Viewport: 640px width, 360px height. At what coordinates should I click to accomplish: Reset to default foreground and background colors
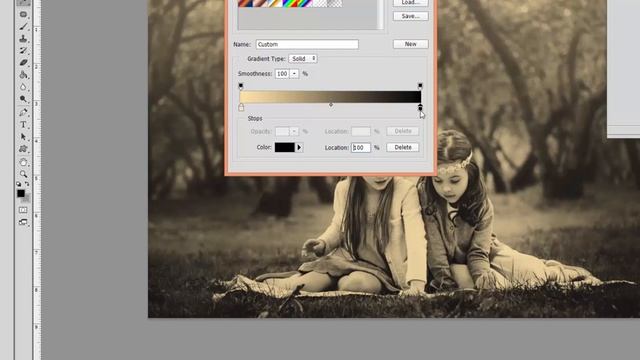coord(19,184)
